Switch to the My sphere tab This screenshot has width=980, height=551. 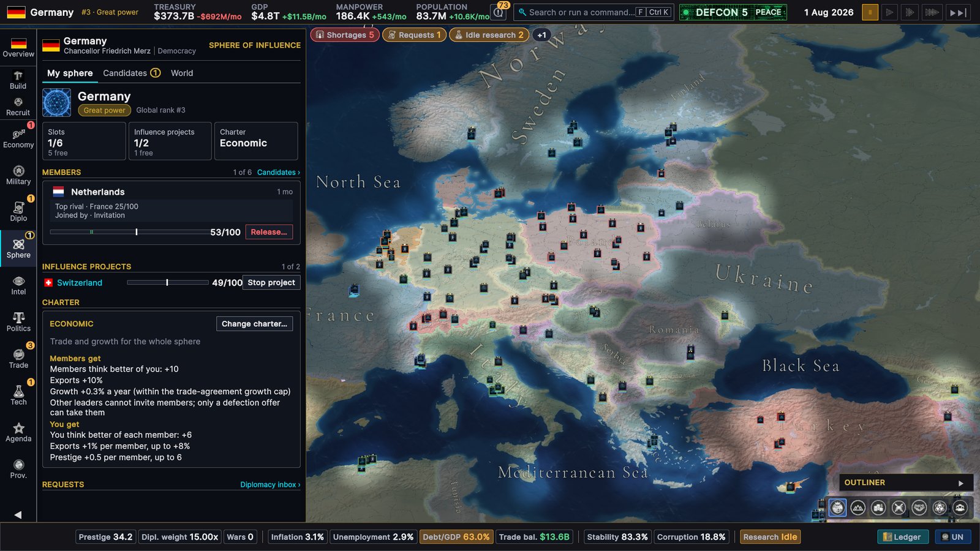pos(70,73)
